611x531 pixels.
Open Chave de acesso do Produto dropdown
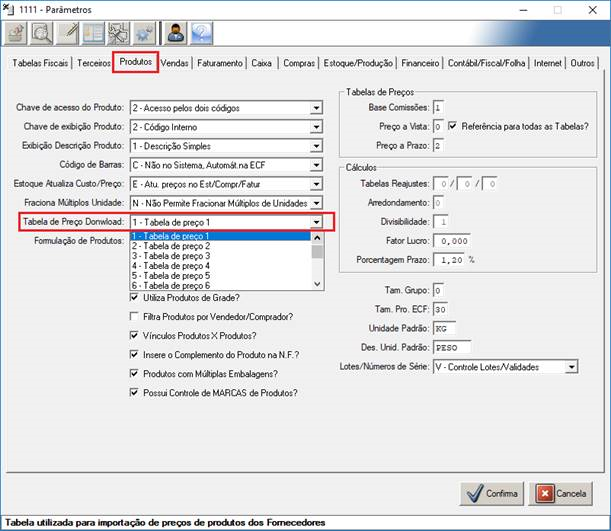click(x=316, y=108)
